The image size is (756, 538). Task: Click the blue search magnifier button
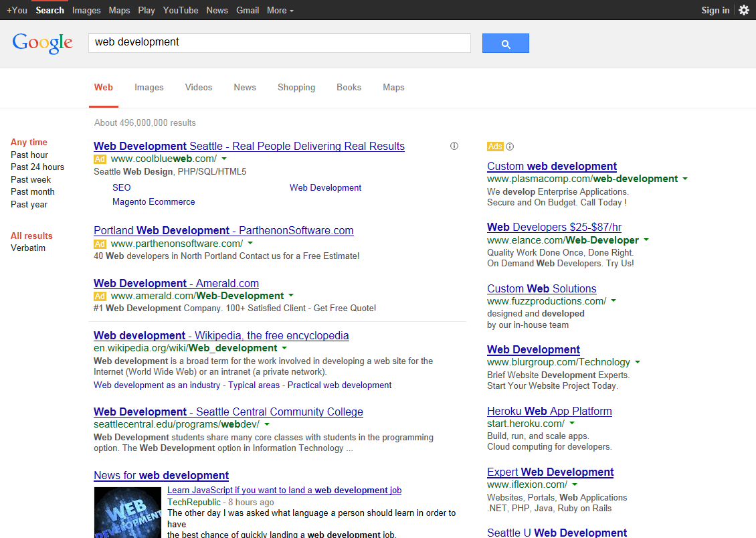[505, 43]
